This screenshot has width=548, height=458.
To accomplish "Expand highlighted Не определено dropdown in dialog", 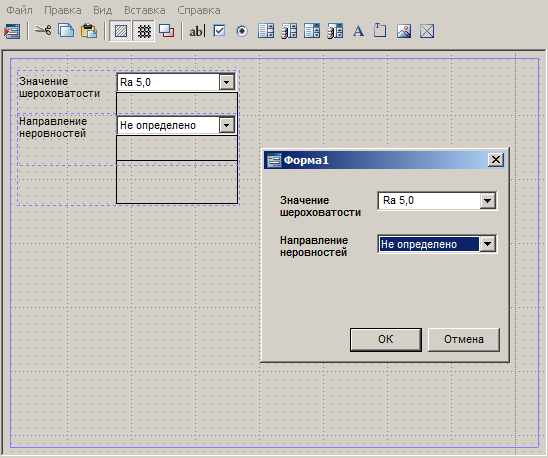I will (x=488, y=244).
